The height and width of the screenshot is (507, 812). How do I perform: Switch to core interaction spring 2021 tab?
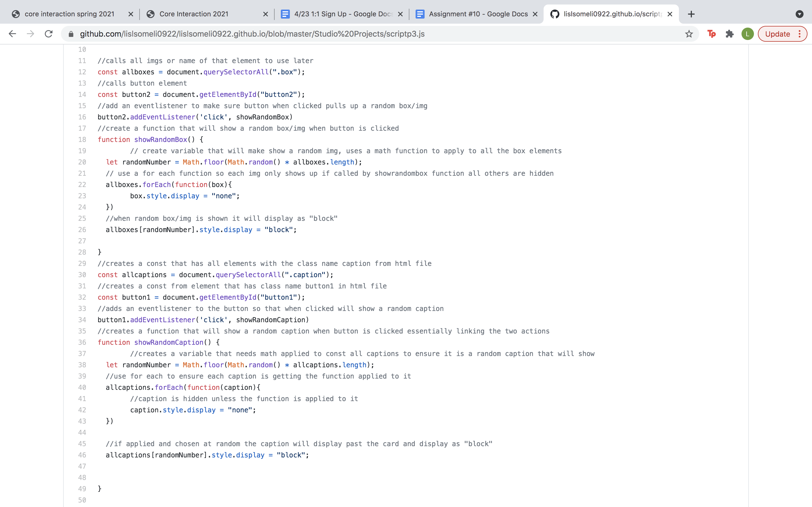click(x=69, y=14)
